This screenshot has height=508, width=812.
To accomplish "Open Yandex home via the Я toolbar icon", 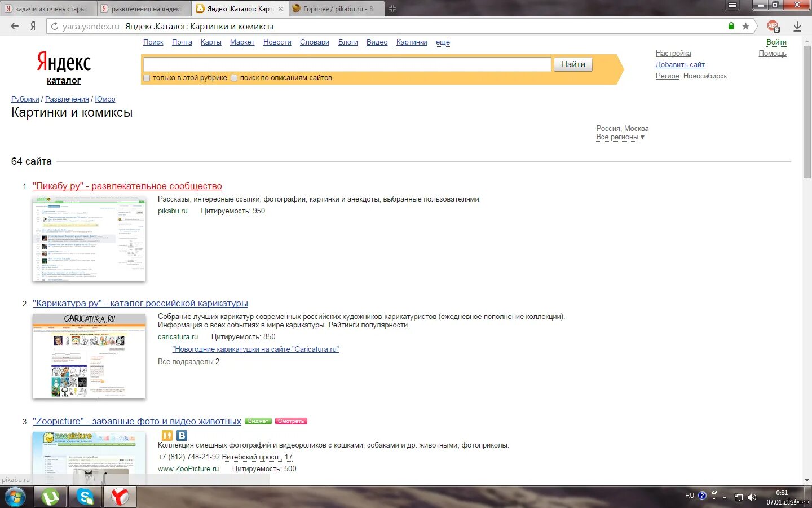I will point(33,26).
